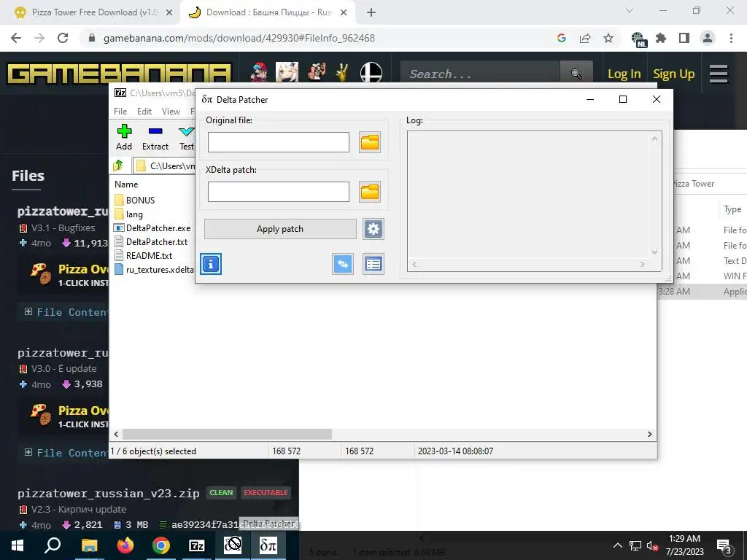This screenshot has height=560, width=747.
Task: Select the BONUS folder in 7-Zip
Action: click(x=135, y=200)
